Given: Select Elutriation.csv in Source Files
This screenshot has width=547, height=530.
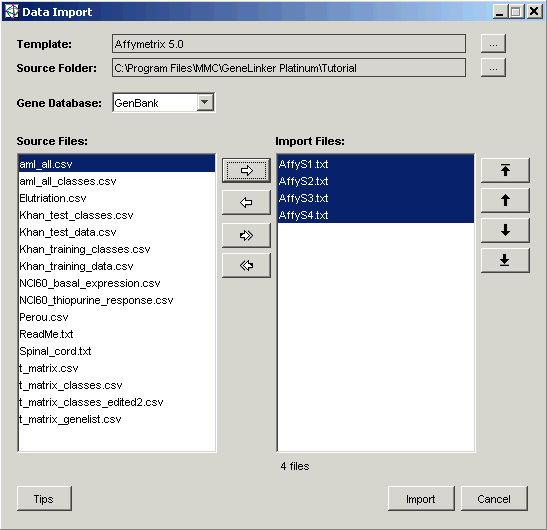Looking at the screenshot, I should [x=117, y=198].
